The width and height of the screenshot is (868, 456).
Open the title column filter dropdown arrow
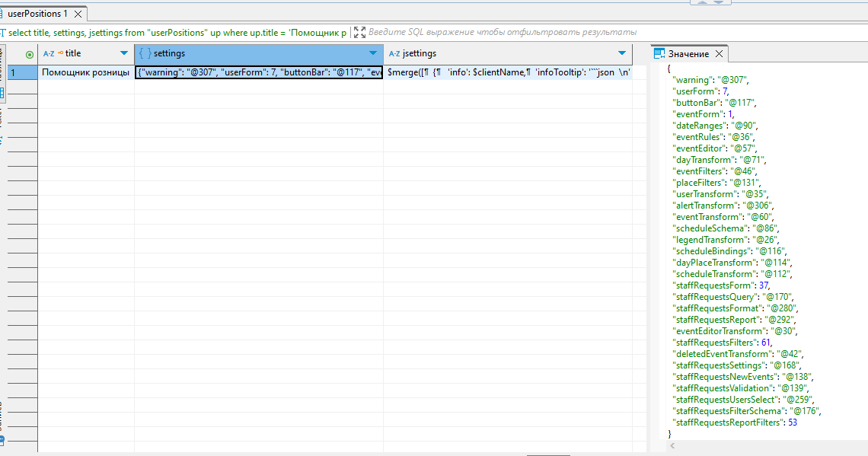pyautogui.click(x=124, y=53)
